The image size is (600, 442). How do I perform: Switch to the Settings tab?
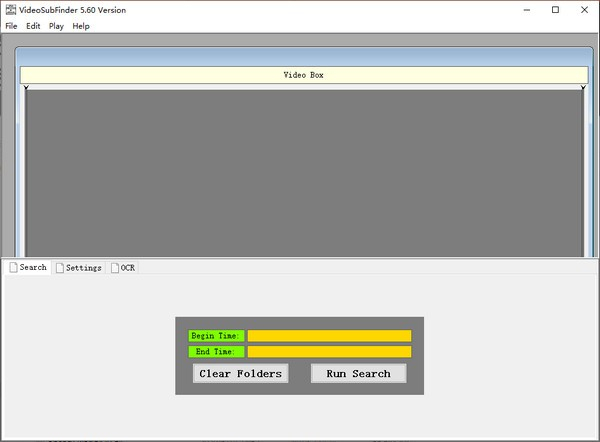pyautogui.click(x=79, y=268)
